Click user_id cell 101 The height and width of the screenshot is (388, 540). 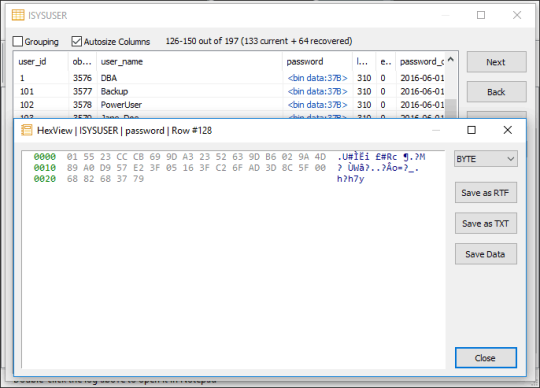pos(27,92)
